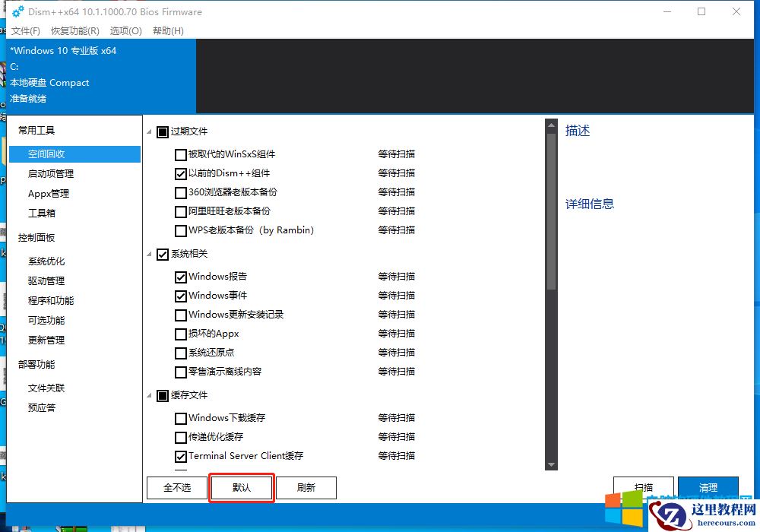Start cleanup with the 清理 button
Image resolution: width=760 pixels, height=532 pixels.
708,487
